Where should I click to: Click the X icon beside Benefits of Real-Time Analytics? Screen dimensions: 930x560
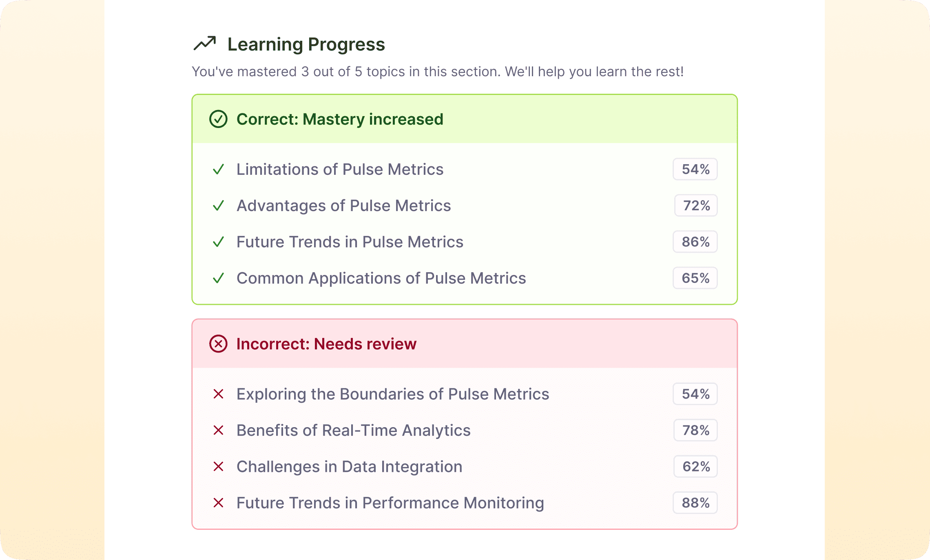[219, 430]
